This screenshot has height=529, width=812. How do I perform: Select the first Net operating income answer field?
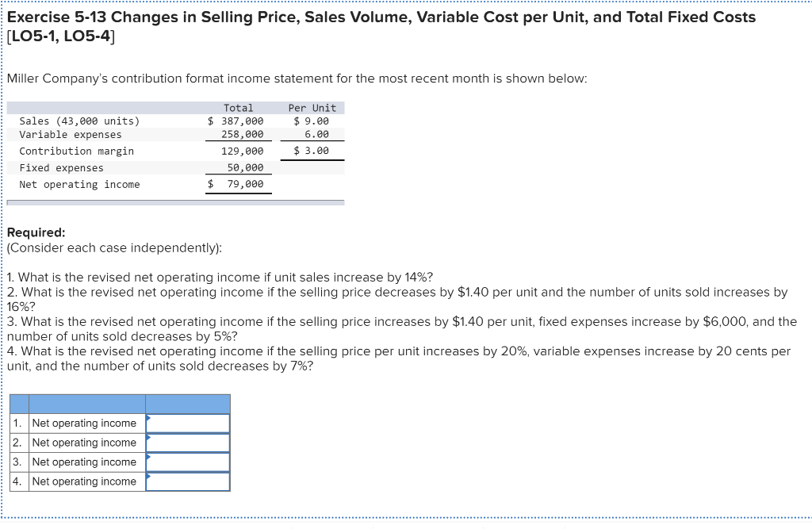(188, 423)
